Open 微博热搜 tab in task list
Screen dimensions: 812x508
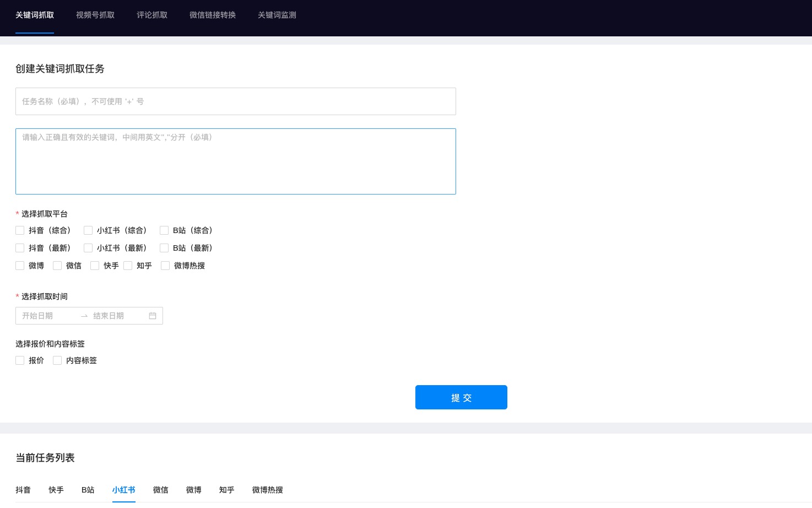(268, 490)
